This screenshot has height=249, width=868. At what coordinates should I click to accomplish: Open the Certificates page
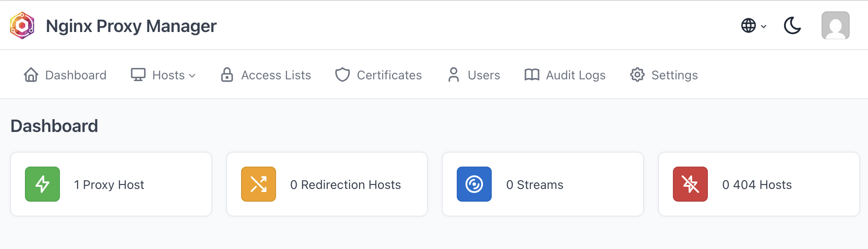(389, 75)
